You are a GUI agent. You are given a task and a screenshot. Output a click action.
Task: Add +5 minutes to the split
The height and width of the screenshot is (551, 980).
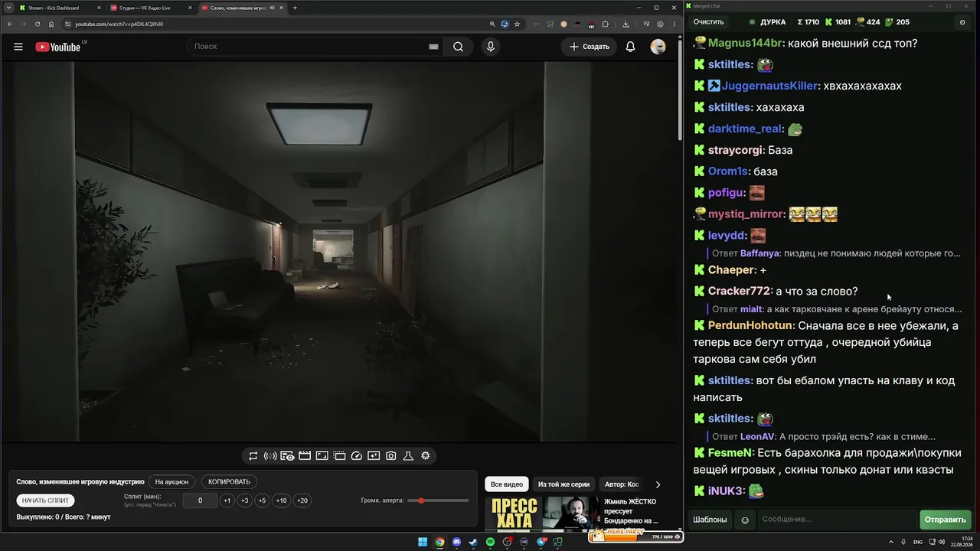coord(262,500)
